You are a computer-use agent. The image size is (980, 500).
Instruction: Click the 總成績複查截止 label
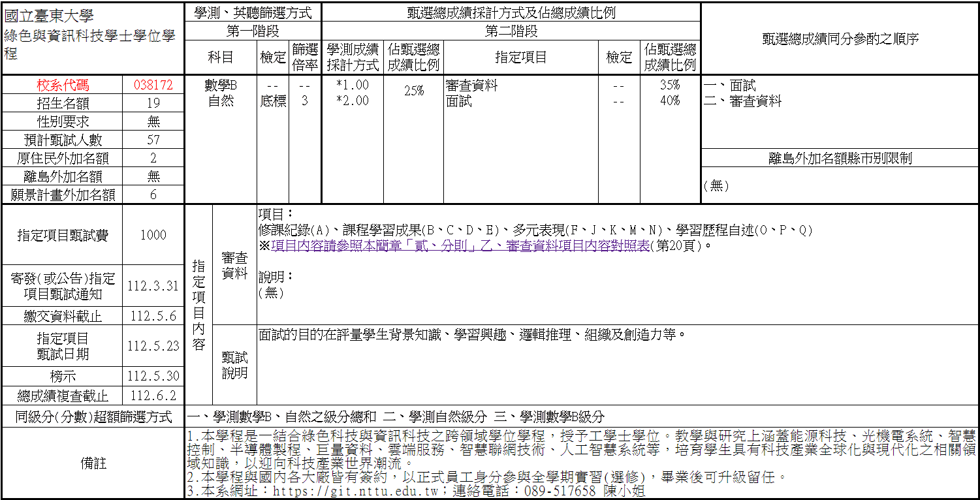coord(63,396)
